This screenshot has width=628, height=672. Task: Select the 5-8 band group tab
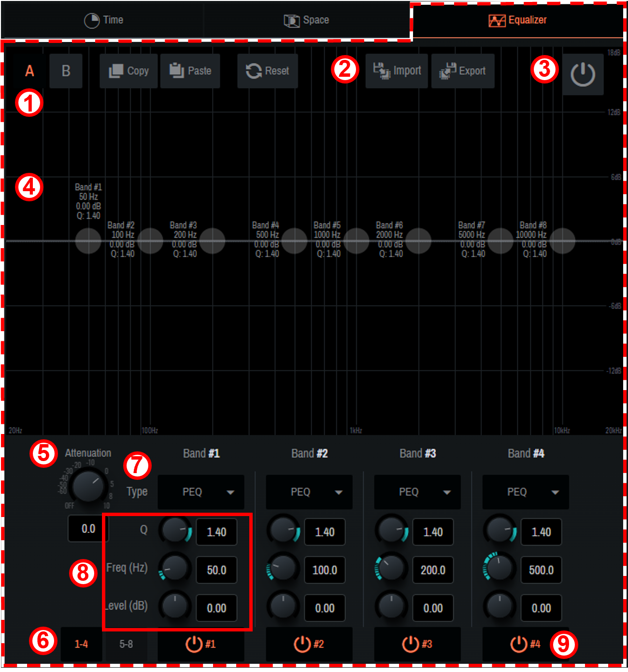126,644
